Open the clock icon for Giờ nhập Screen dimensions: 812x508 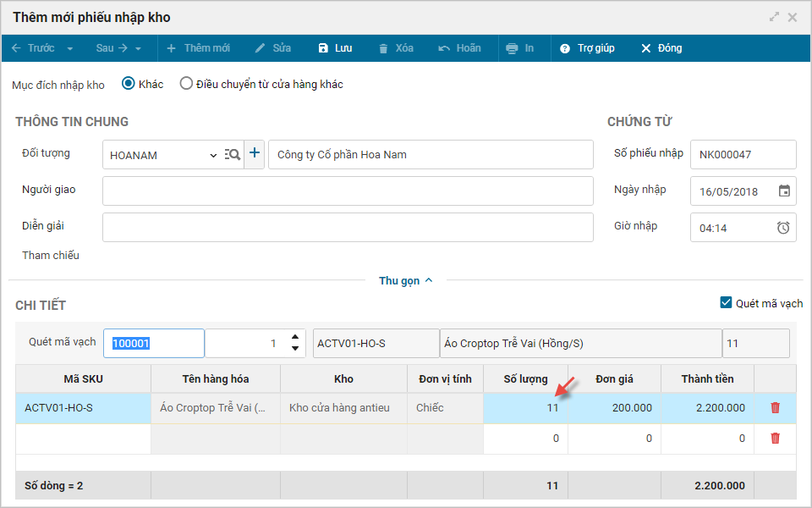(783, 228)
